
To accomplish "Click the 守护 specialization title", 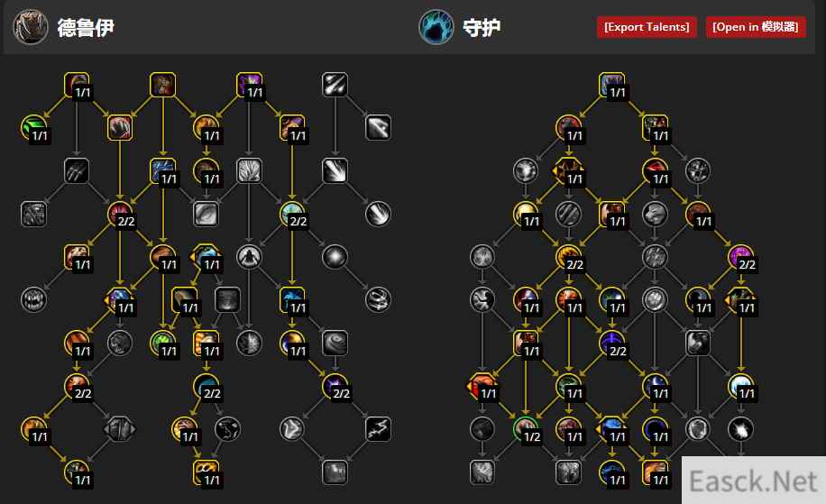I will tap(482, 27).
